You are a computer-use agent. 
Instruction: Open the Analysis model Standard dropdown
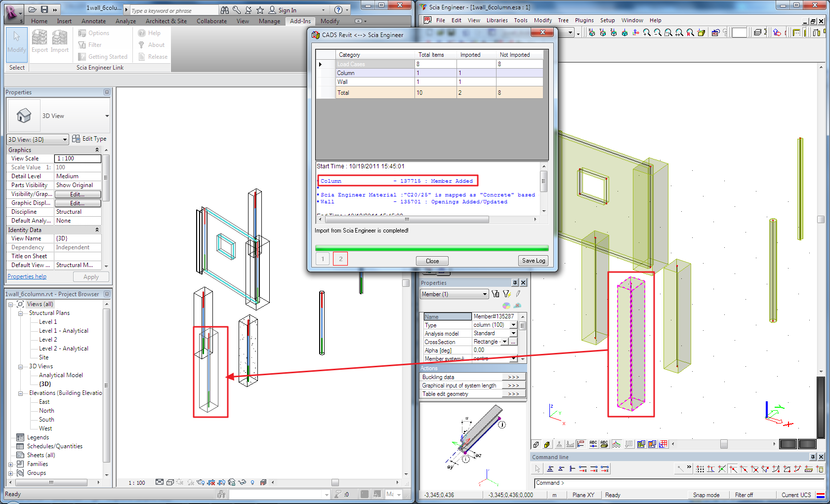(513, 334)
